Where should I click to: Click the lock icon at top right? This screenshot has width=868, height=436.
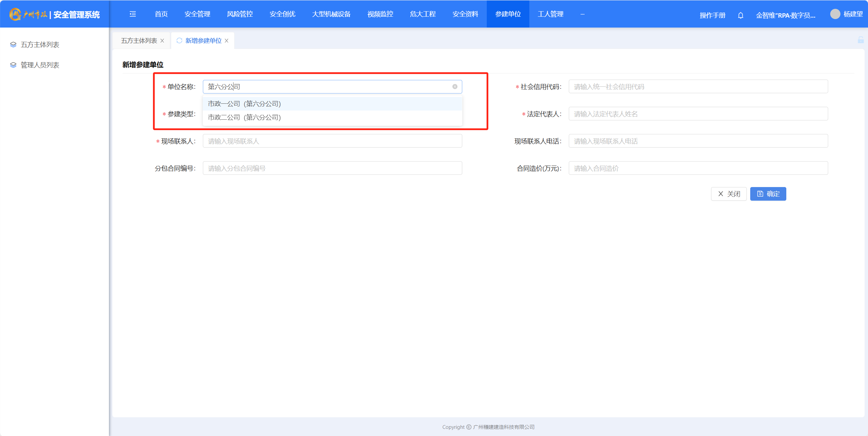[861, 40]
